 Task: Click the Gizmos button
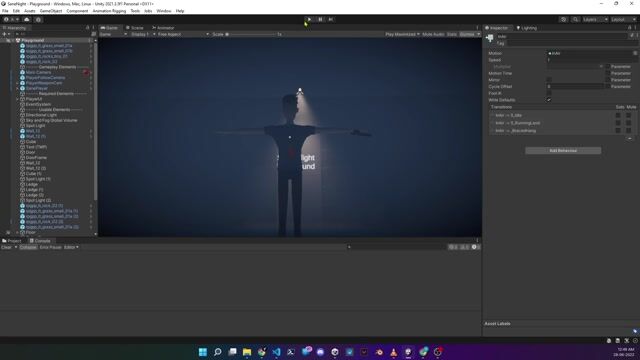(467, 34)
